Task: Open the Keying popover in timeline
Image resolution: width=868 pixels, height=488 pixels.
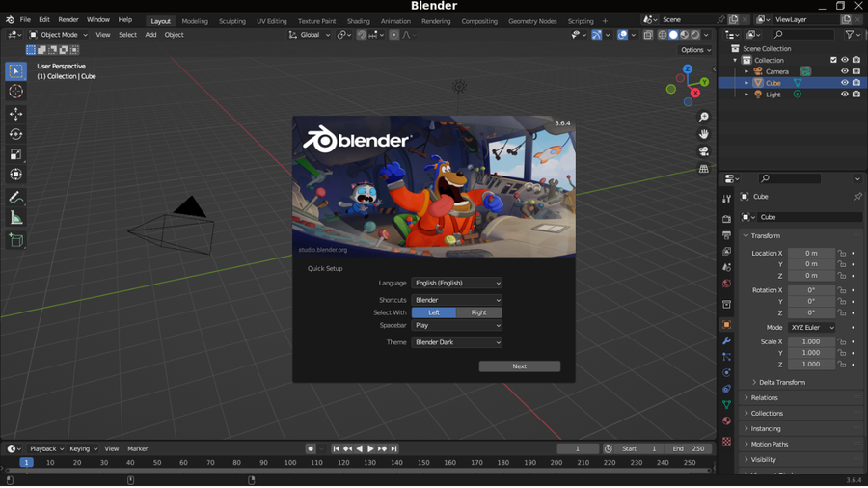Action: coord(83,448)
